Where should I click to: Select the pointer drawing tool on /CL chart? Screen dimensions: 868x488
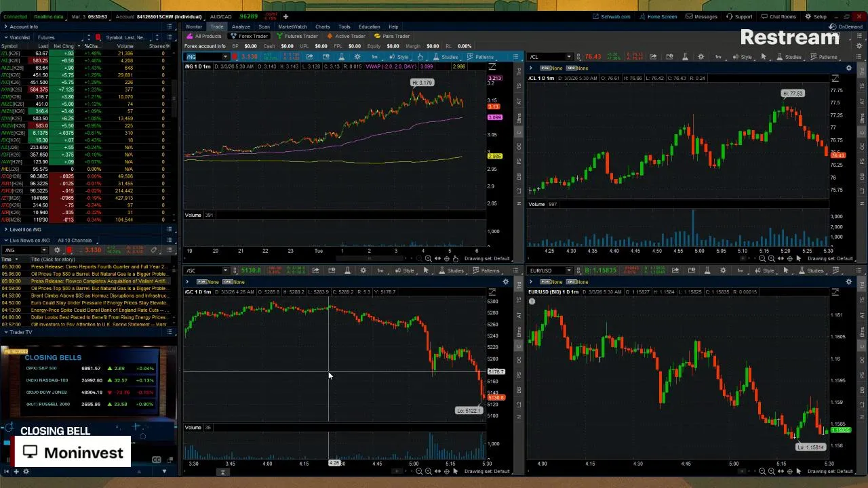click(764, 57)
